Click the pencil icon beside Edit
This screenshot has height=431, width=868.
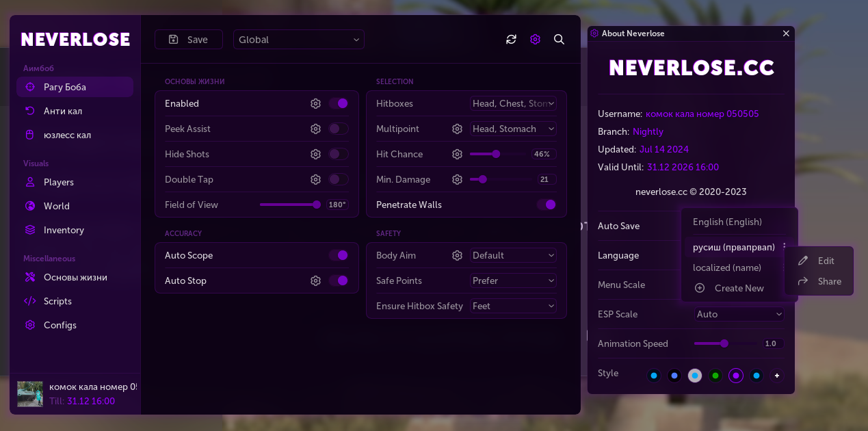pyautogui.click(x=803, y=261)
